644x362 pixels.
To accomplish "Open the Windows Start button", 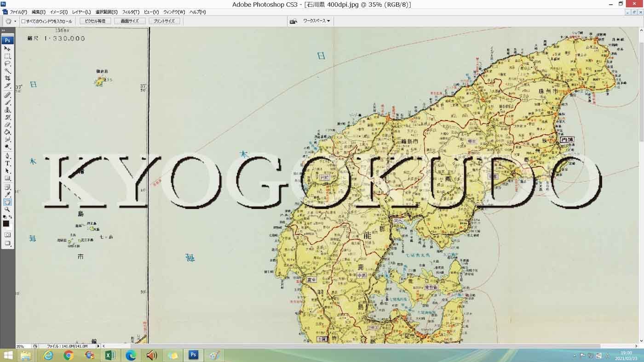I will click(7, 355).
